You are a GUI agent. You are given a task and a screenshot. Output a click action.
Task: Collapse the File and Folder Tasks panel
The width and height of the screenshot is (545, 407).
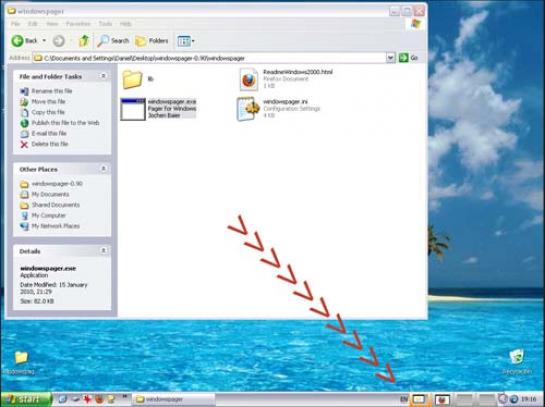click(x=103, y=76)
